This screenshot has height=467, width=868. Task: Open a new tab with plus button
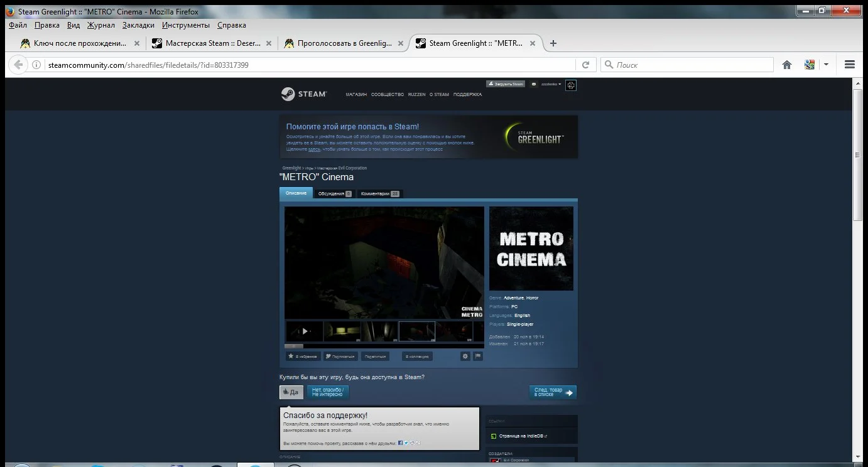point(553,43)
